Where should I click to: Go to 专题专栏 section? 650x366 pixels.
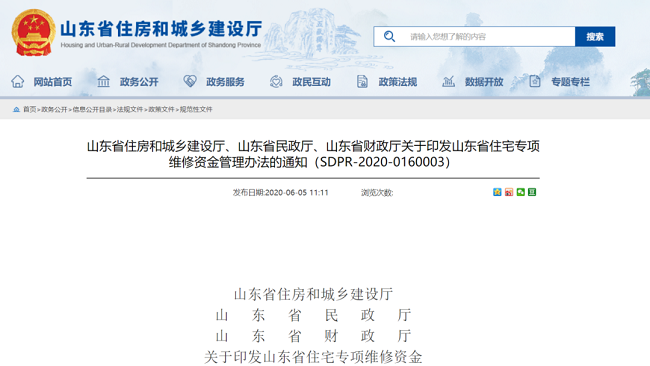click(570, 82)
